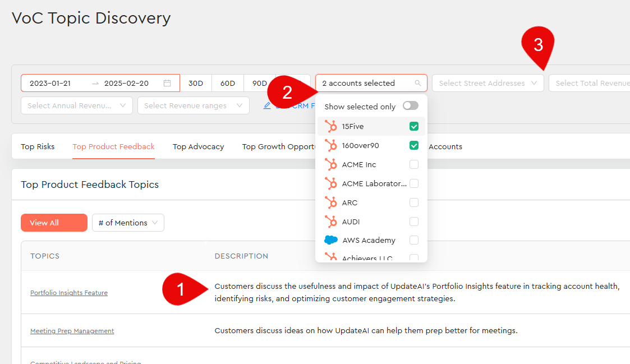Click the Top Product Feedback Topics heading
The height and width of the screenshot is (364, 630).
(x=90, y=185)
